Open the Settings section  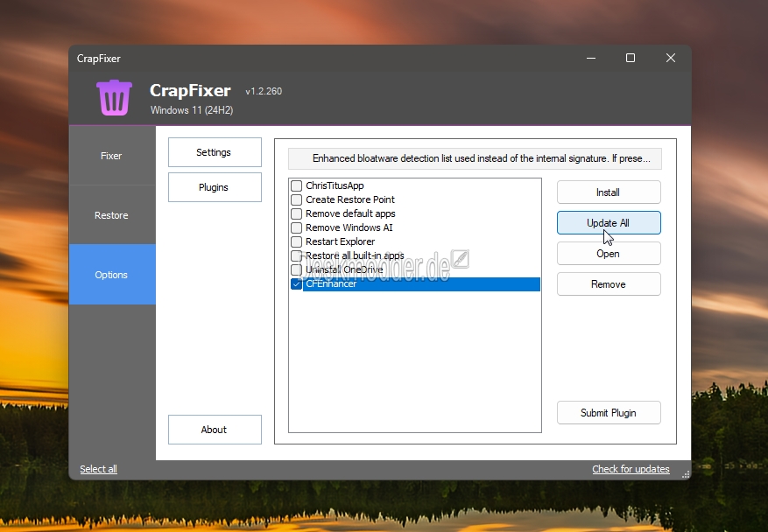coord(215,152)
